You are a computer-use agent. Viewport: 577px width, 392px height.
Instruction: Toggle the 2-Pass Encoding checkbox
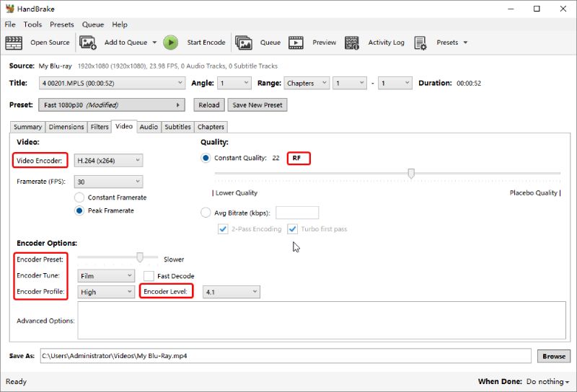coord(223,229)
